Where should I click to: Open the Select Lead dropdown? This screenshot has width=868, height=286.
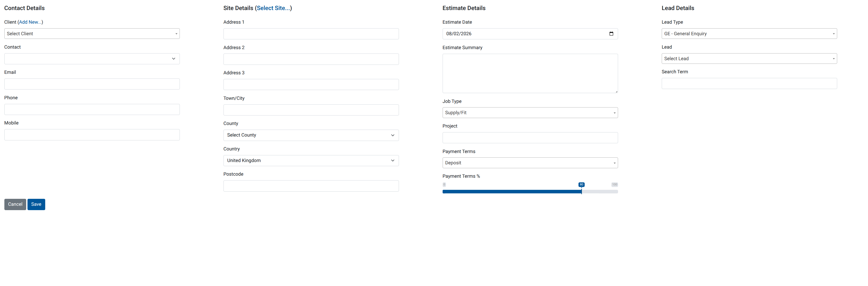[x=749, y=59]
